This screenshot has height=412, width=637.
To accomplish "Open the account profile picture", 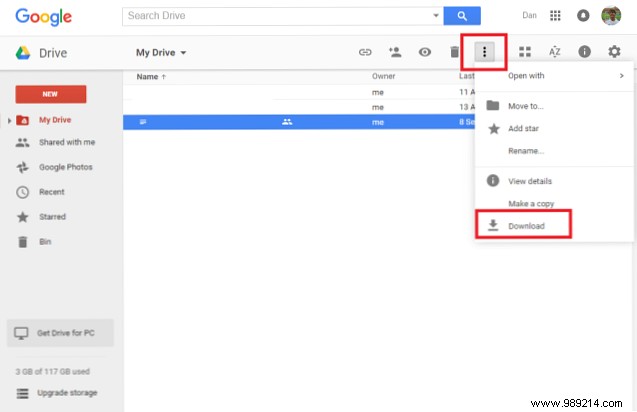I will tap(611, 15).
